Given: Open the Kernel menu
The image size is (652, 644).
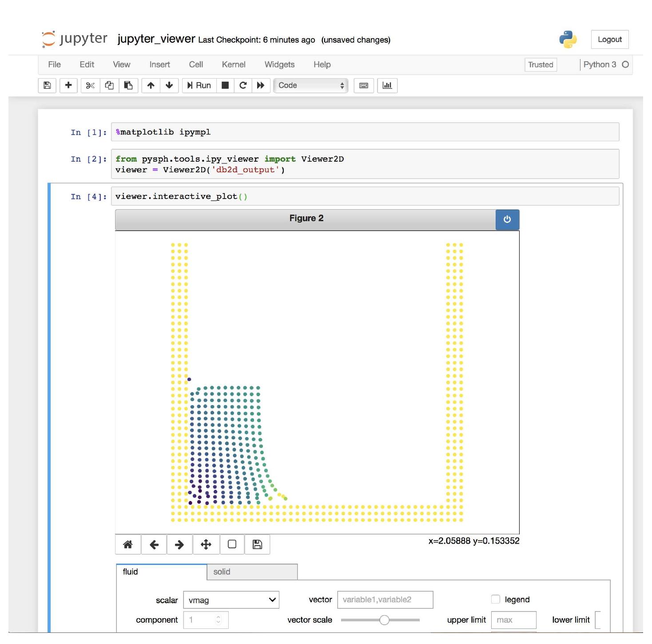Looking at the screenshot, I should tap(234, 64).
